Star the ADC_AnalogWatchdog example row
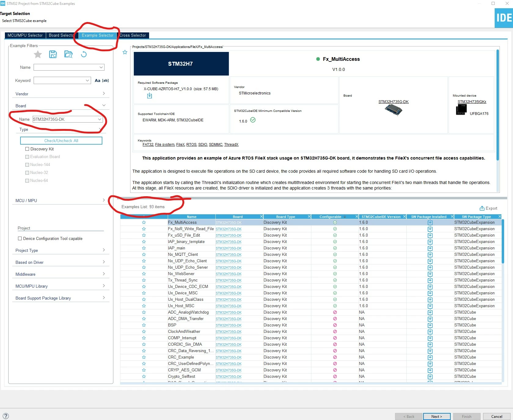 [144, 312]
